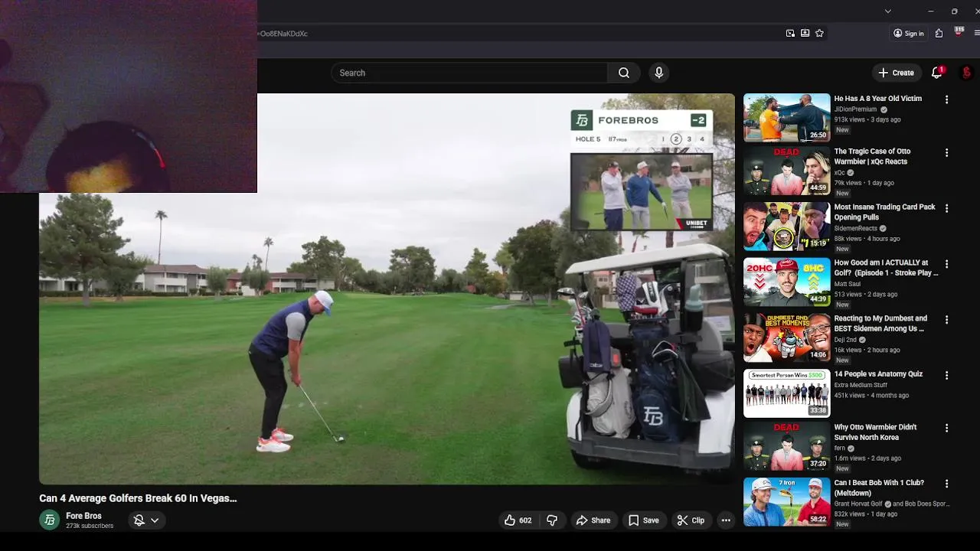Viewport: 980px width, 551px height.
Task: Open options for 'Reacting to My Dumbest and BEST'
Action: coord(946,319)
